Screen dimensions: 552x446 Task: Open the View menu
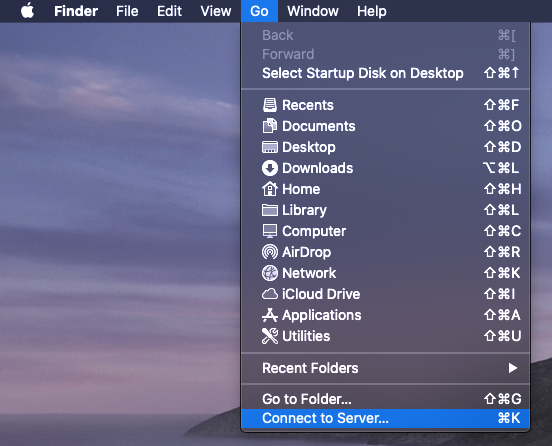(x=216, y=11)
